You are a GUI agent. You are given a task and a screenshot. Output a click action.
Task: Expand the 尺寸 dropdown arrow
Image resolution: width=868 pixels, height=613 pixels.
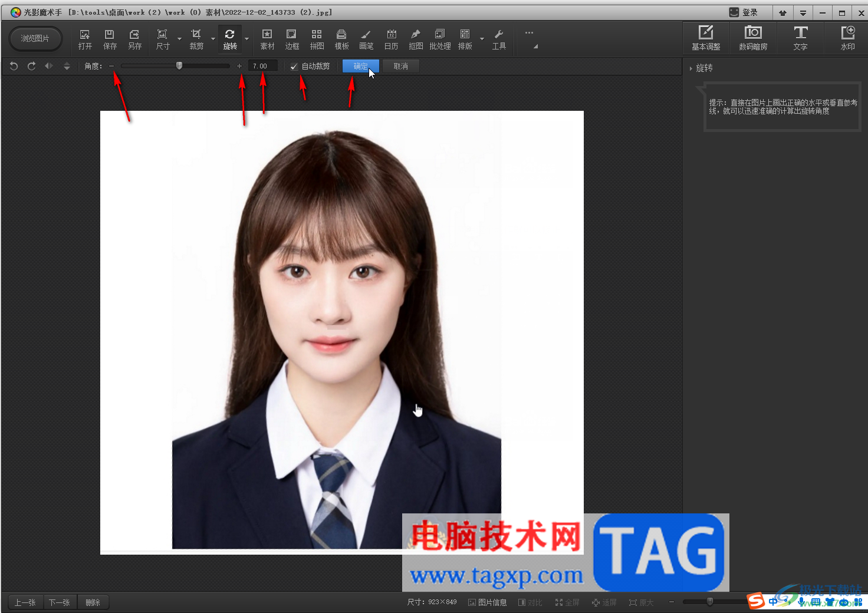[179, 39]
